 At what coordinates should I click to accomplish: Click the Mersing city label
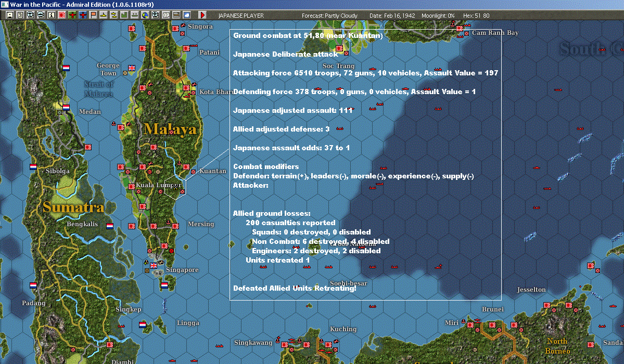[200, 224]
